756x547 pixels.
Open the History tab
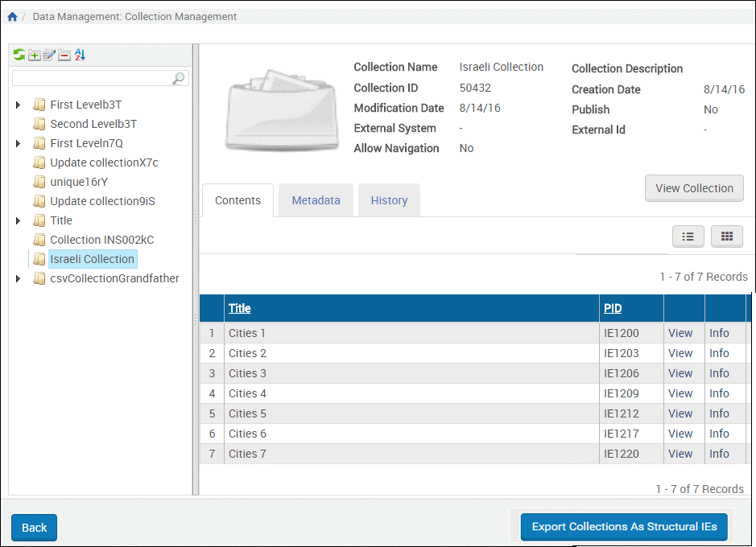point(389,200)
